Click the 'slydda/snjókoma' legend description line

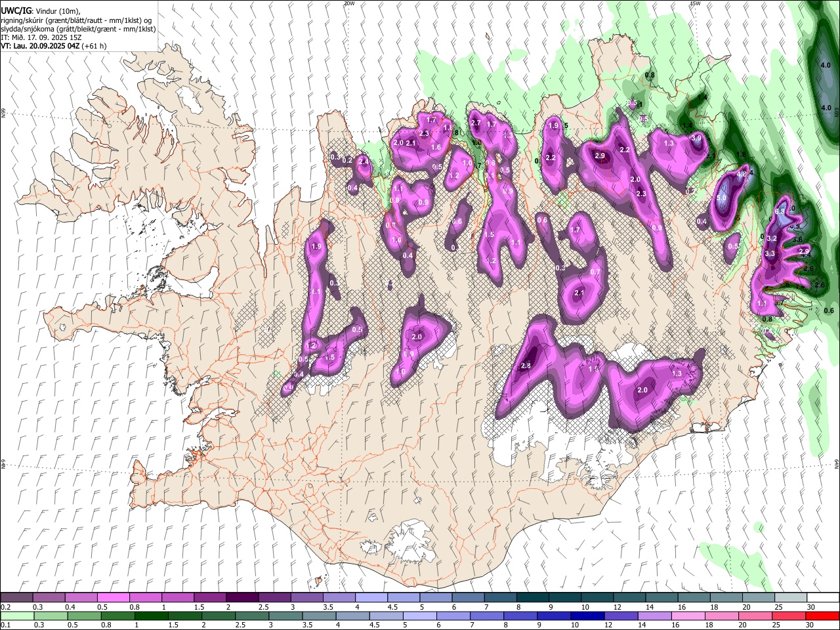pos(78,29)
